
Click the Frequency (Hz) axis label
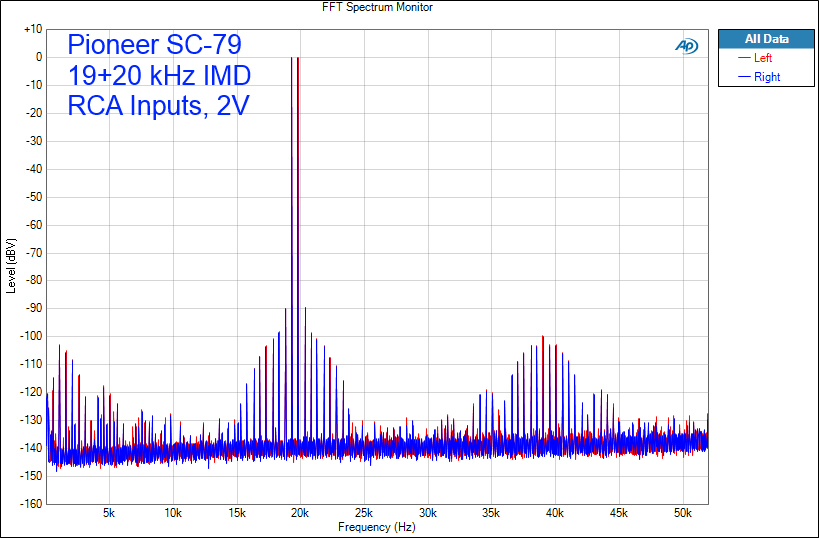377,527
